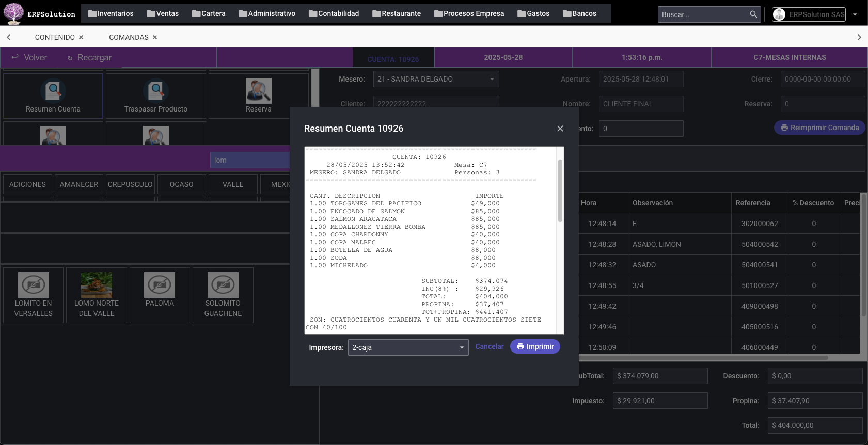868x445 pixels.
Task: Click the Cancelar link in the dialog
Action: 489,346
